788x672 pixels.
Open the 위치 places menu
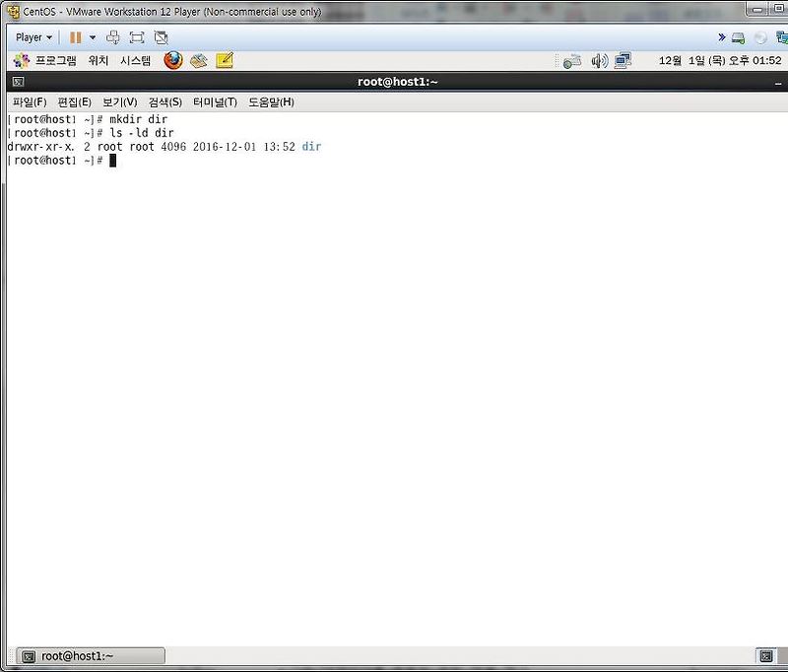coord(98,61)
